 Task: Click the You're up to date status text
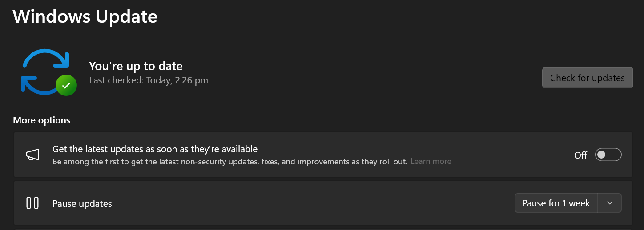(136, 66)
